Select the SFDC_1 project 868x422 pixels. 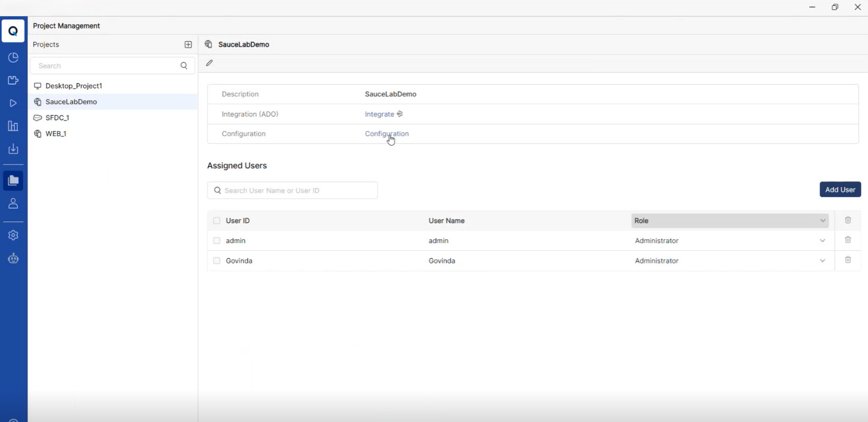point(58,118)
